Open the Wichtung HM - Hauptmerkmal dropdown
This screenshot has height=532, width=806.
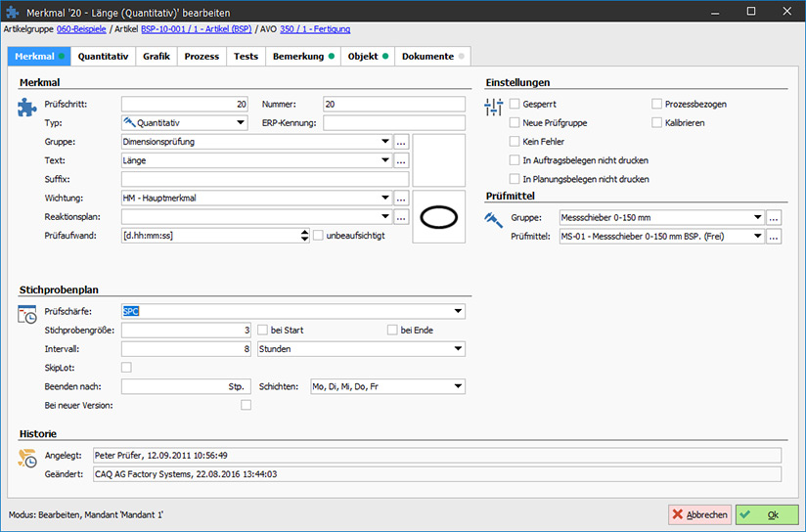(x=385, y=198)
